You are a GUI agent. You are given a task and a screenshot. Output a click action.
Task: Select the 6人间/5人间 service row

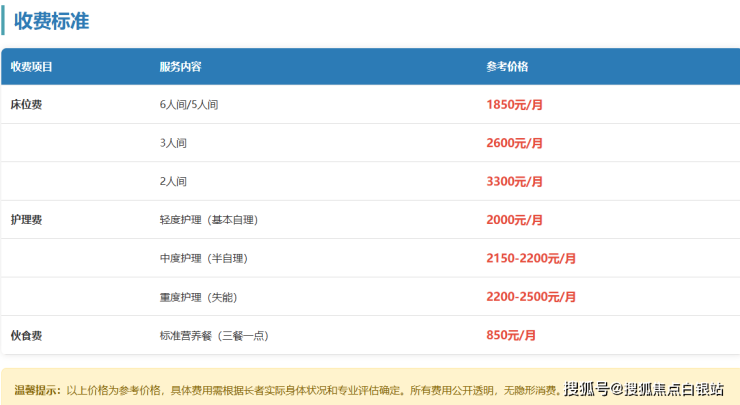(189, 105)
